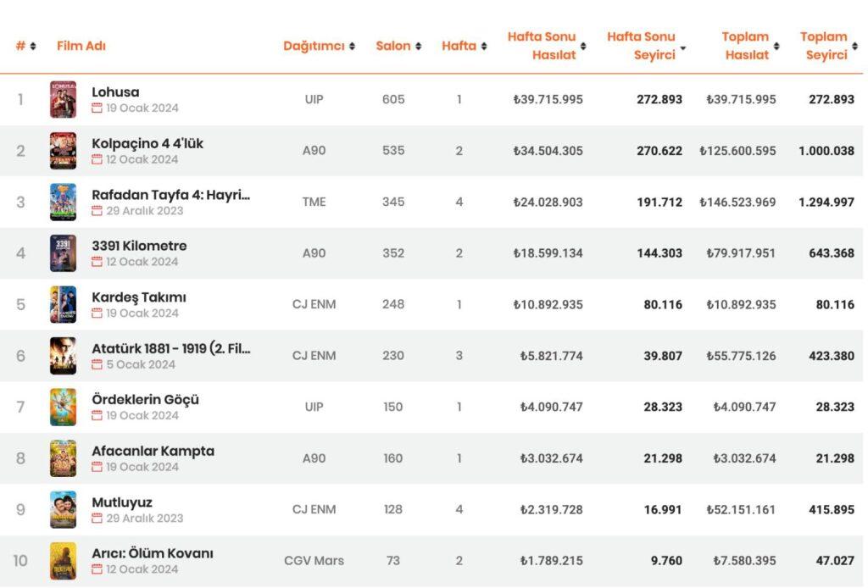
Task: Click the Mutluyuz poster thumbnail
Action: (x=63, y=509)
